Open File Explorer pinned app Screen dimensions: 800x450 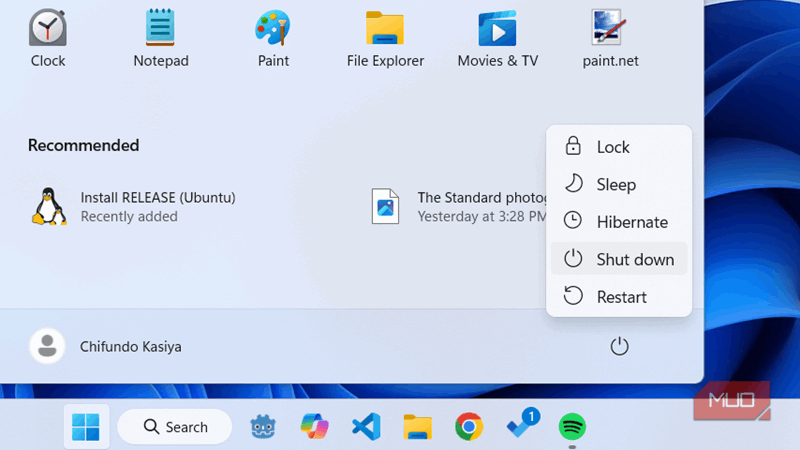[385, 39]
